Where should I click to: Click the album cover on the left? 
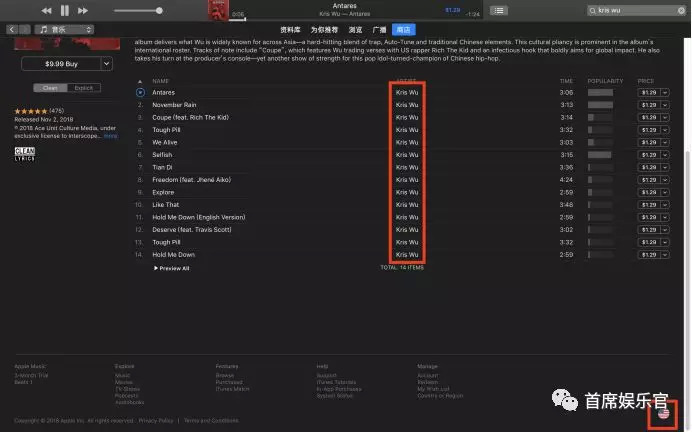pyautogui.click(x=67, y=44)
